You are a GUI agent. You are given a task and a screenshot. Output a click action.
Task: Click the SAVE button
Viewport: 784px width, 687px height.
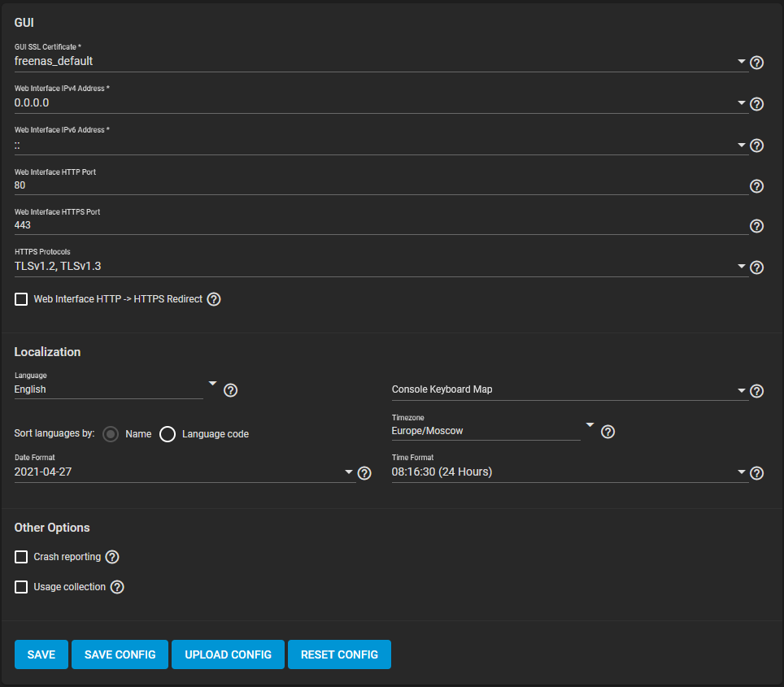click(41, 654)
